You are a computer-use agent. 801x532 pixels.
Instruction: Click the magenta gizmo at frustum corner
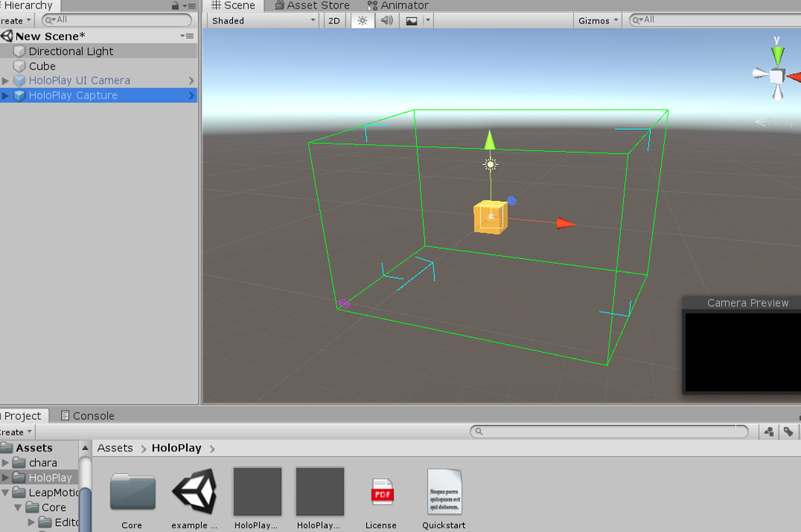[344, 304]
